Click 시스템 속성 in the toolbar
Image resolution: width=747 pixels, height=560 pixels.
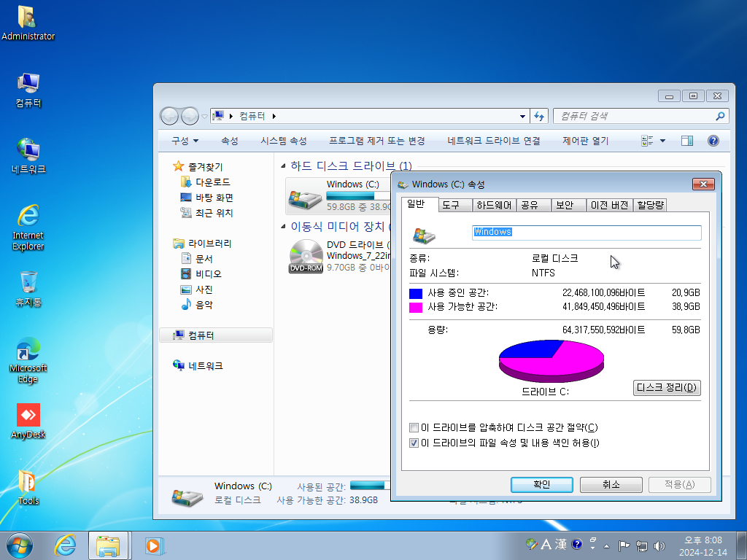[x=284, y=141]
